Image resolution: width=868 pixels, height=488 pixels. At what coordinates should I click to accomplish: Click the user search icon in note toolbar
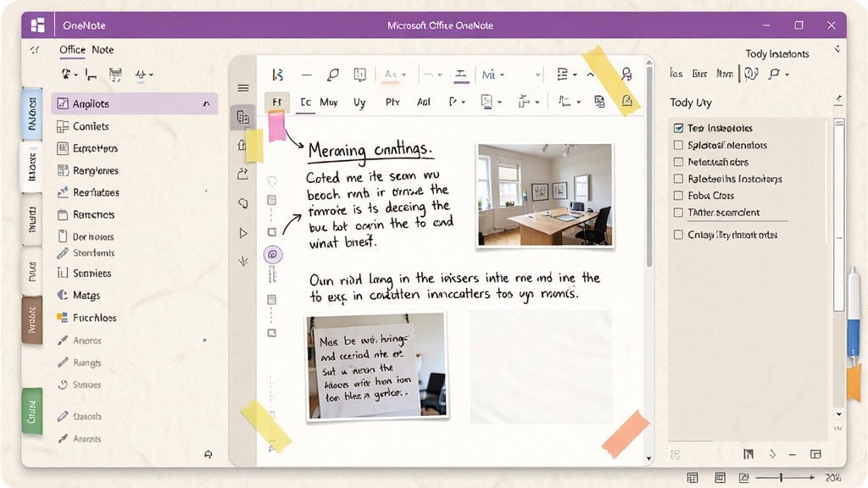pyautogui.click(x=626, y=75)
